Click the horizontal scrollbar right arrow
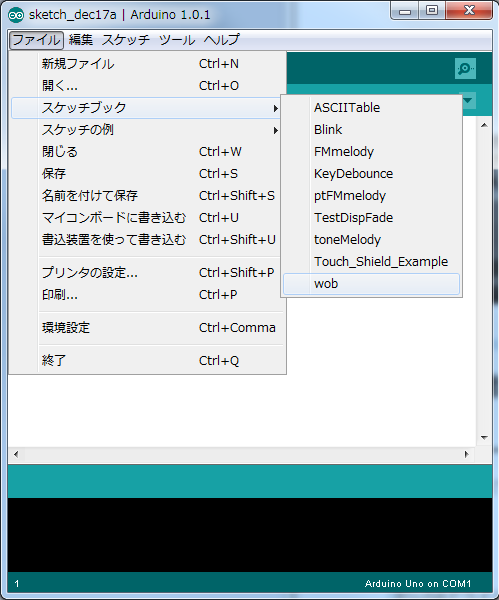This screenshot has height=600, width=499. 466,455
